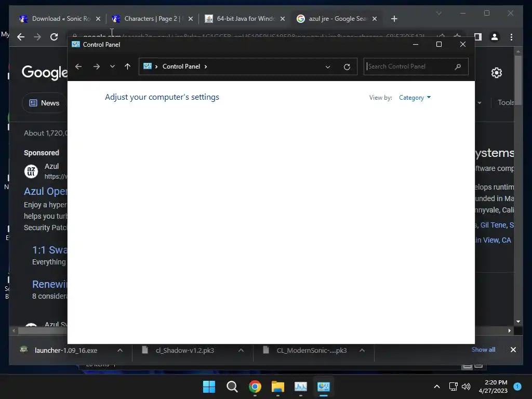Open the View by Category dropdown
Image resolution: width=532 pixels, height=399 pixels.
click(x=415, y=98)
